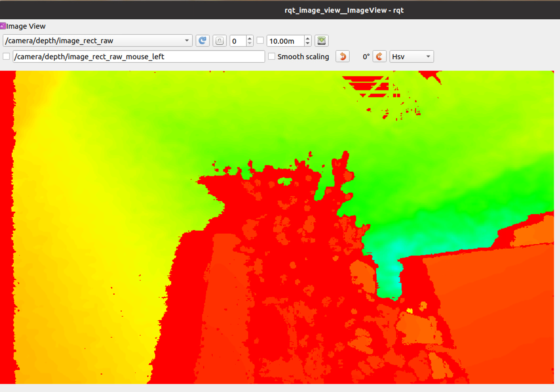This screenshot has width=560, height=392.
Task: Click the rqt window title bar
Action: (344, 10)
